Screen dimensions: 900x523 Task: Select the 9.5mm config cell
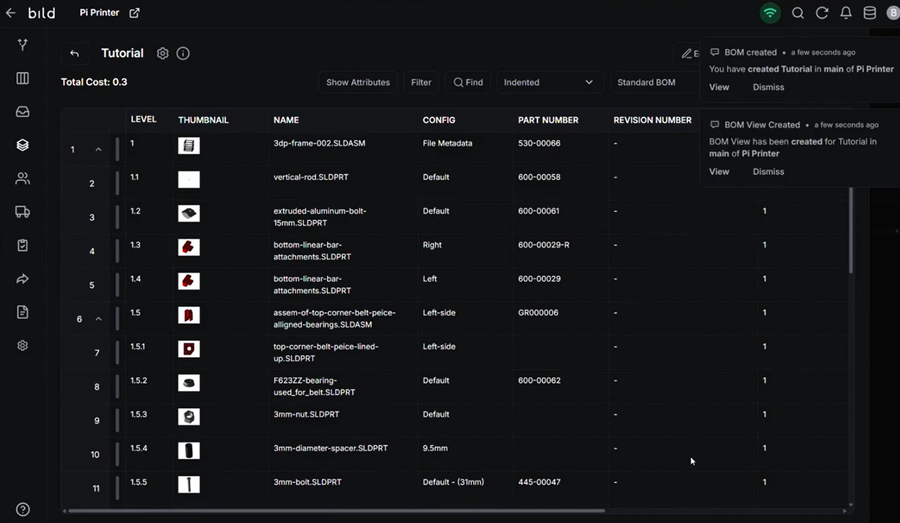coord(435,448)
